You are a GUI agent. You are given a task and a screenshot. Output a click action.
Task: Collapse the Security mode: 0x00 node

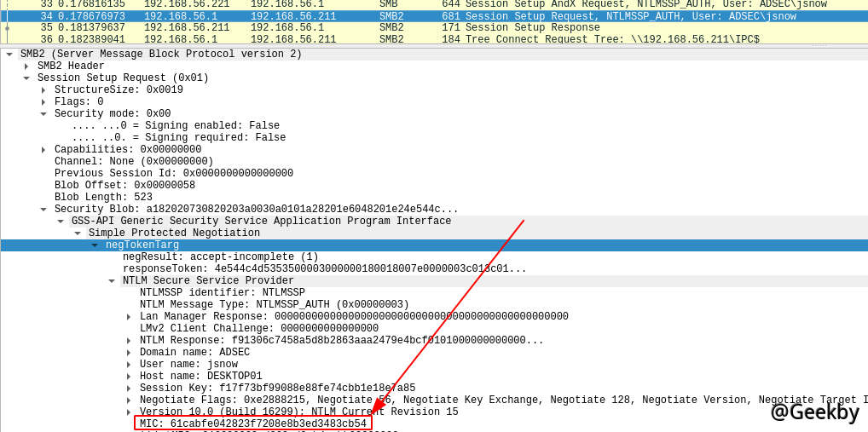(43, 114)
